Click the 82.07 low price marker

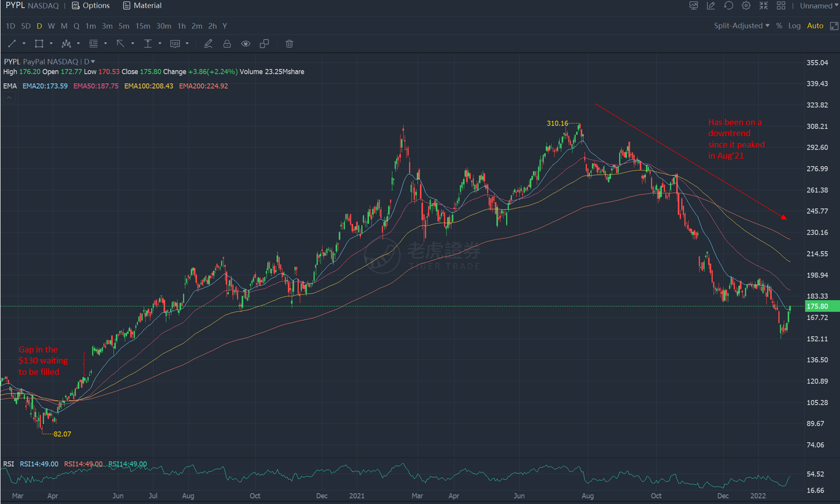tap(62, 434)
